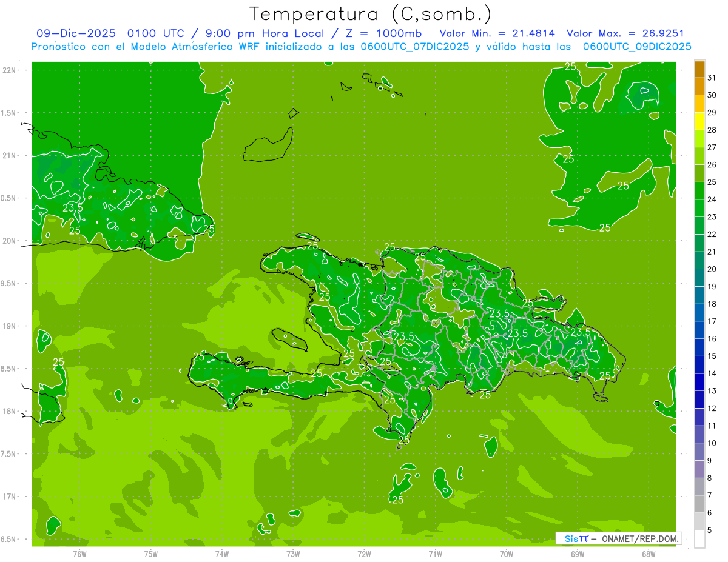Click the 17N latitude axis label
The width and height of the screenshot is (728, 562).
pos(10,497)
